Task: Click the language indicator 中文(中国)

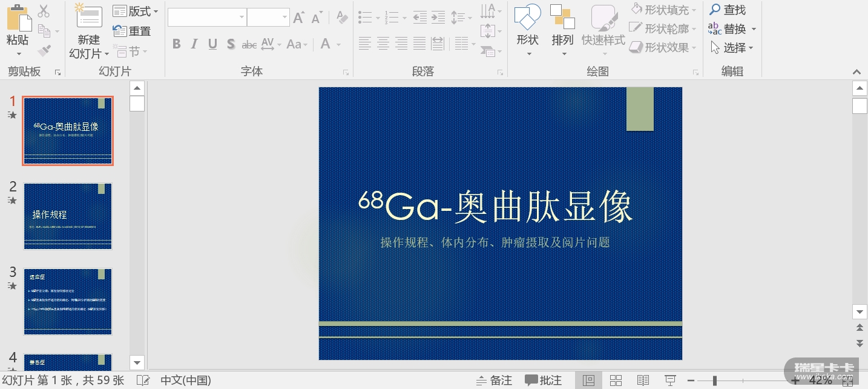Action: 185,381
